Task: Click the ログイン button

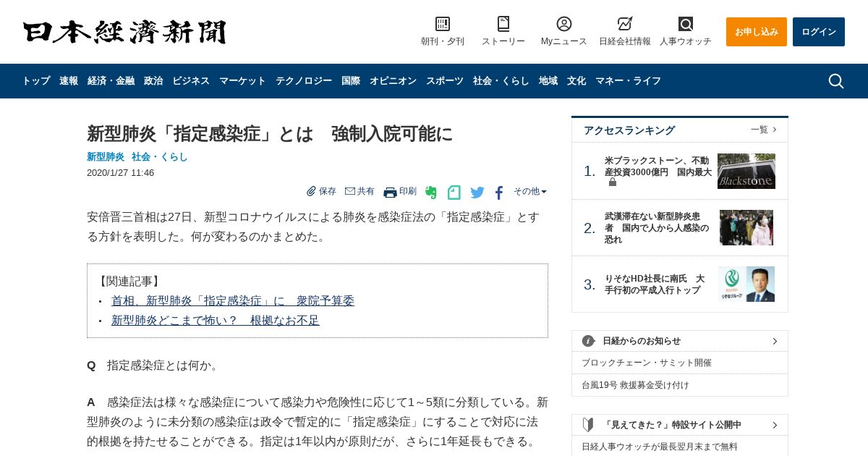Action: (819, 32)
